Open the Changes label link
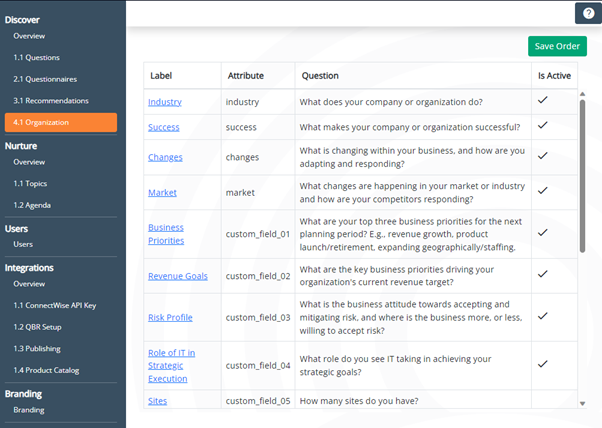The image size is (602, 428). click(x=165, y=157)
